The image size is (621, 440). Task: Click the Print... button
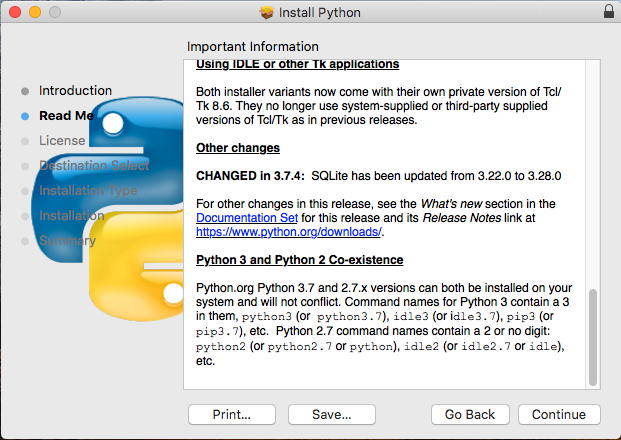232,414
